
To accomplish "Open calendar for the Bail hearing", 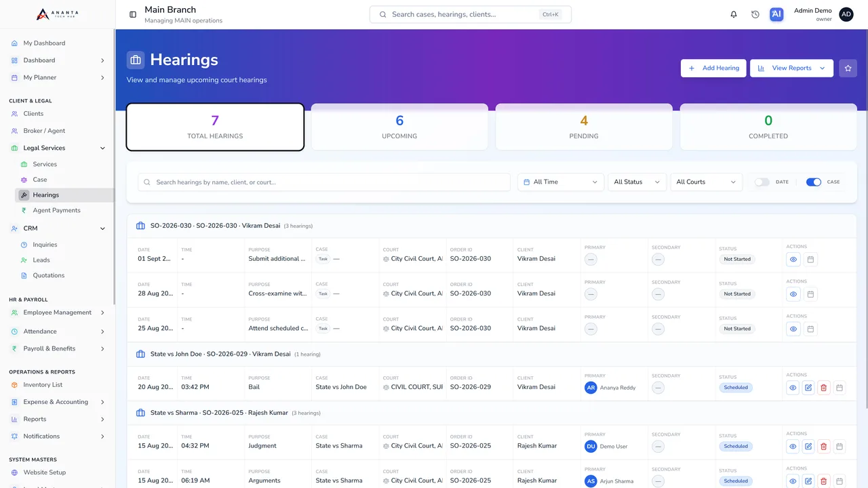I will (840, 388).
